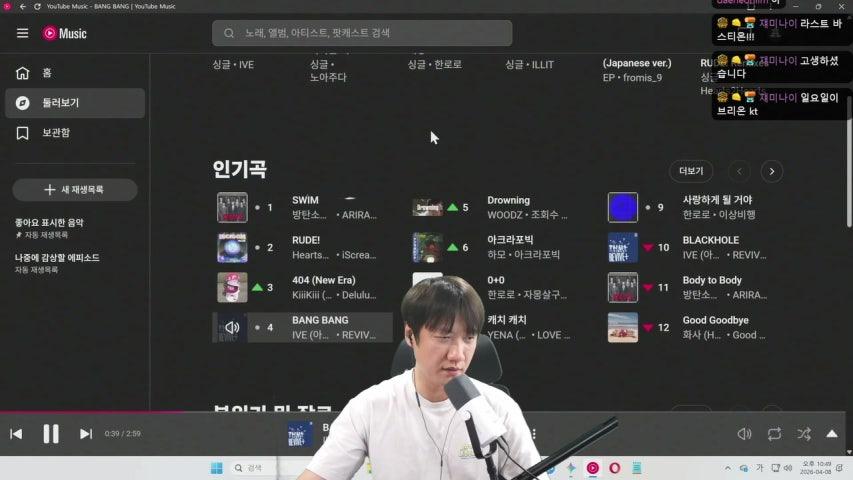Play the SWIM song thumbnail
Viewport: 853px width, 480px height.
tap(232, 208)
